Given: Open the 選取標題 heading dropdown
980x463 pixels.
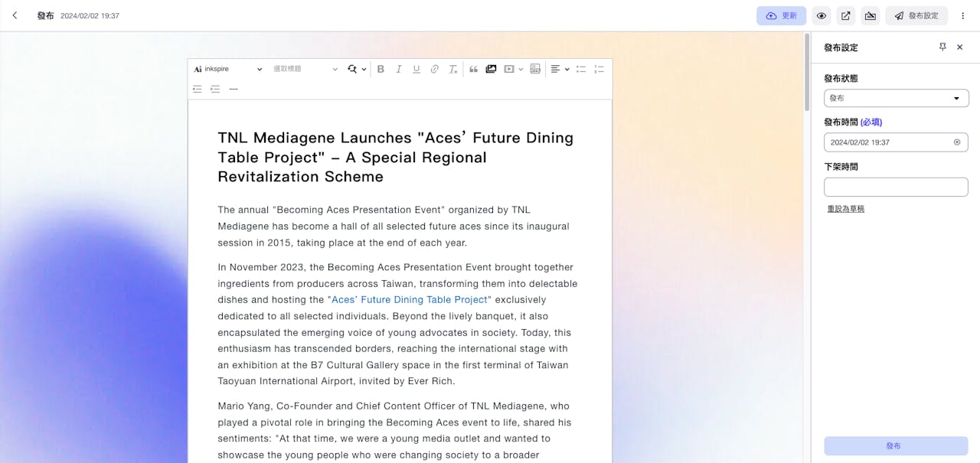Looking at the screenshot, I should pyautogui.click(x=305, y=69).
